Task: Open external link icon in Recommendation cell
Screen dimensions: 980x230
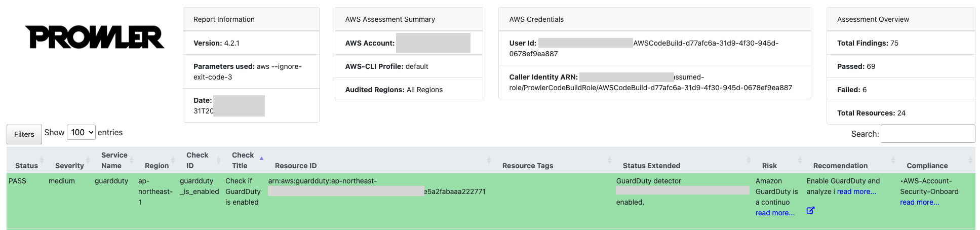Action: pos(810,210)
